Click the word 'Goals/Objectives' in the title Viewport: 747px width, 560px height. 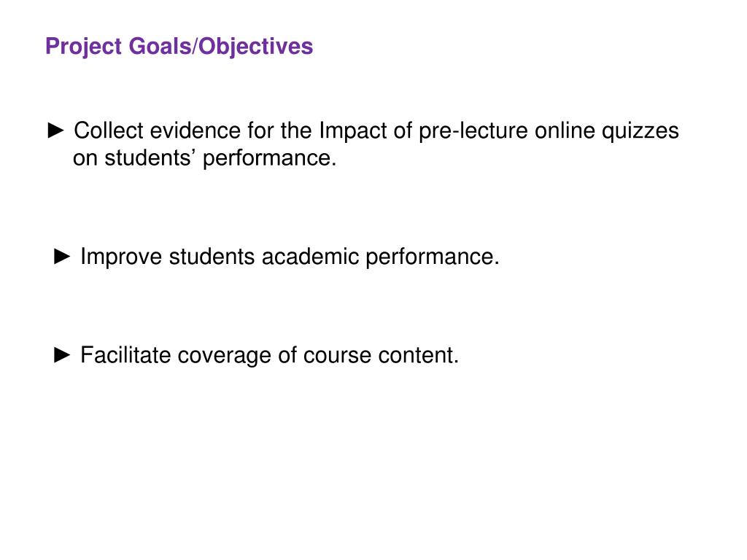pyautogui.click(x=222, y=47)
